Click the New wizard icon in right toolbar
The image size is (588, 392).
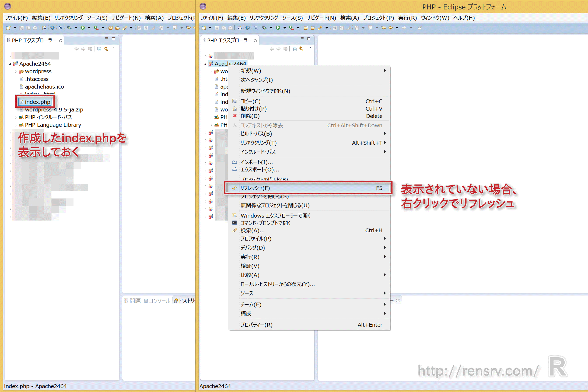(204, 28)
